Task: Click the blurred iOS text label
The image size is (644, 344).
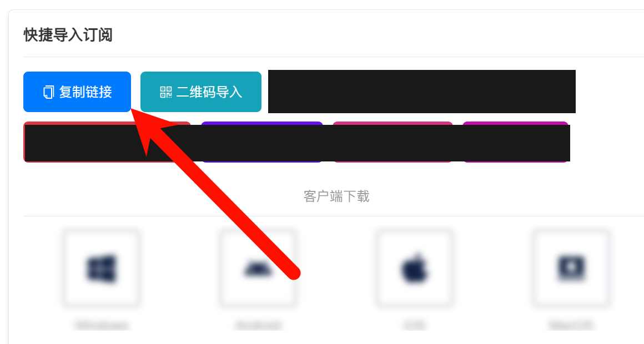Action: 414,325
